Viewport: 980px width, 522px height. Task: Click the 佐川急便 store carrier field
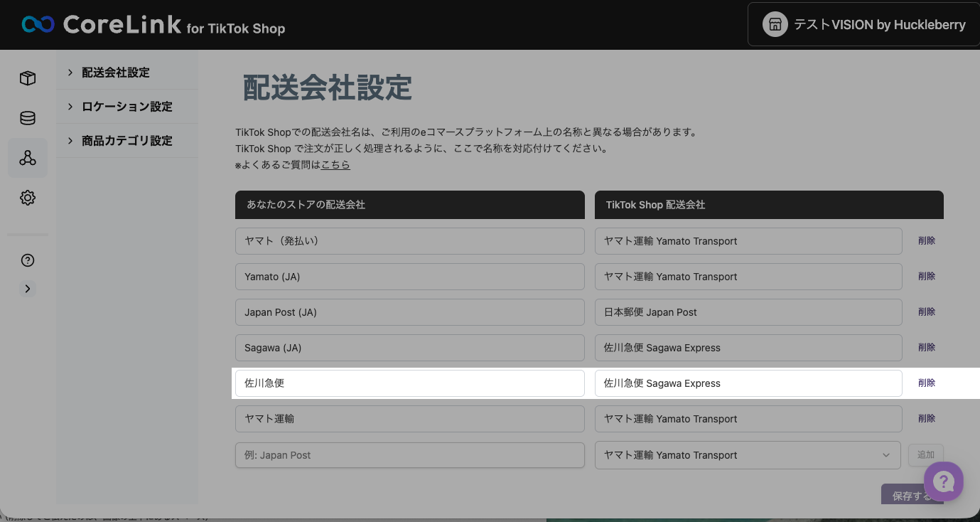[x=410, y=383]
